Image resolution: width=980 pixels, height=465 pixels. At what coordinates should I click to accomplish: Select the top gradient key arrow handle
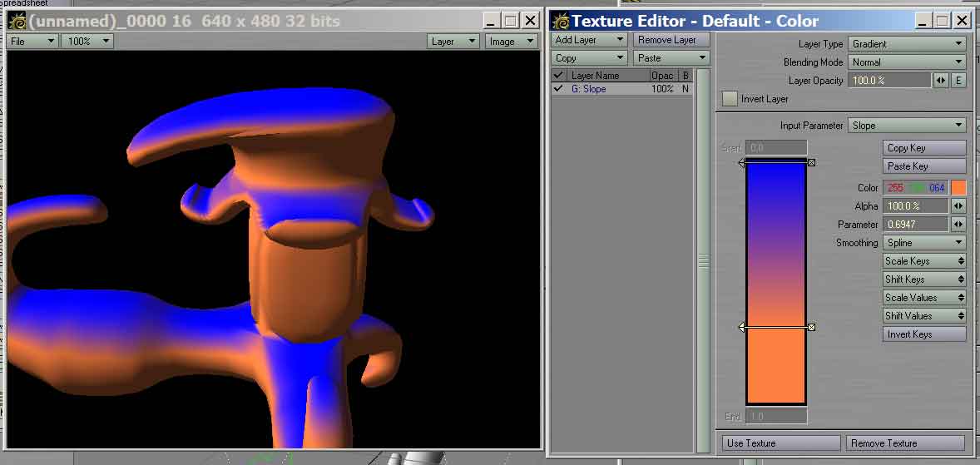[741, 162]
